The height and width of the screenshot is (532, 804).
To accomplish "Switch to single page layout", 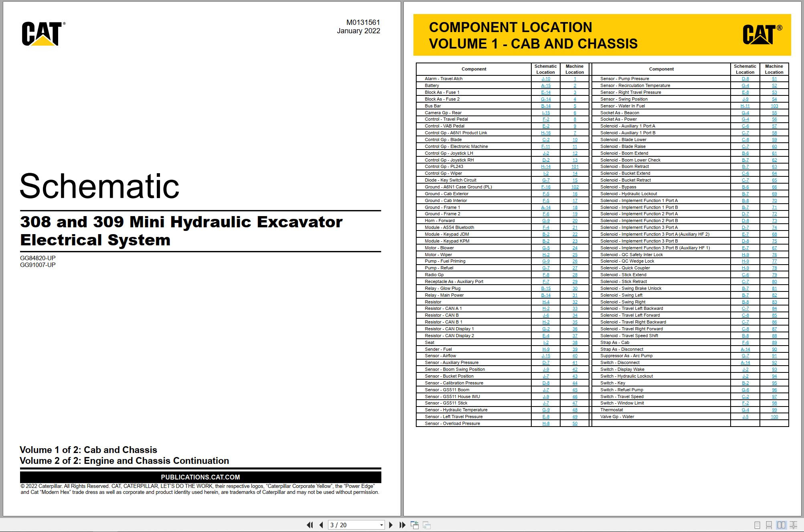I will 757,525.
